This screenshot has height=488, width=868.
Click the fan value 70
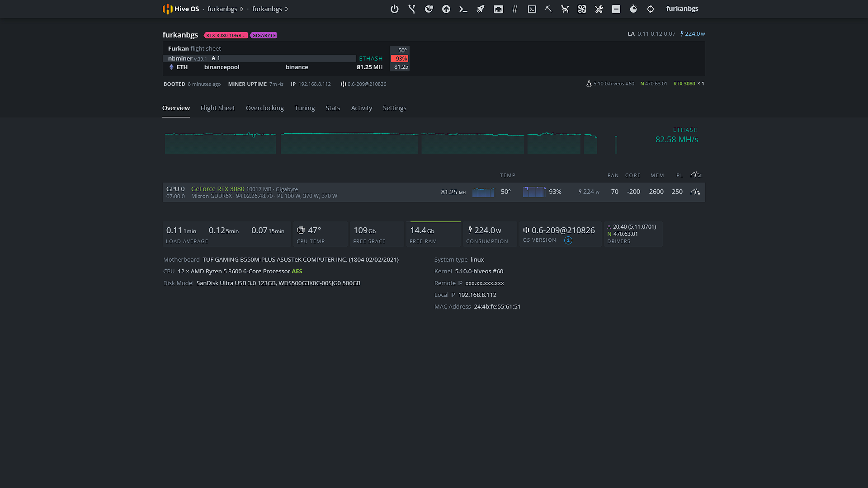(615, 192)
